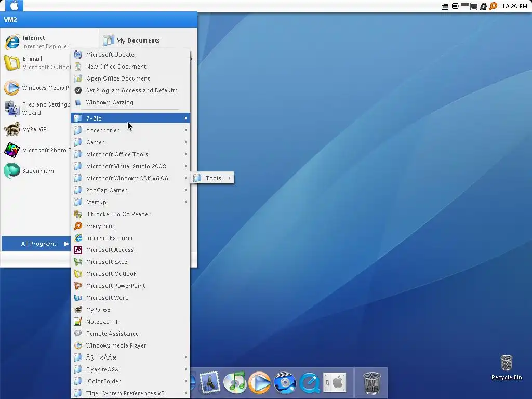The width and height of the screenshot is (532, 399).
Task: Click the power plug tray icon
Action: point(484,6)
